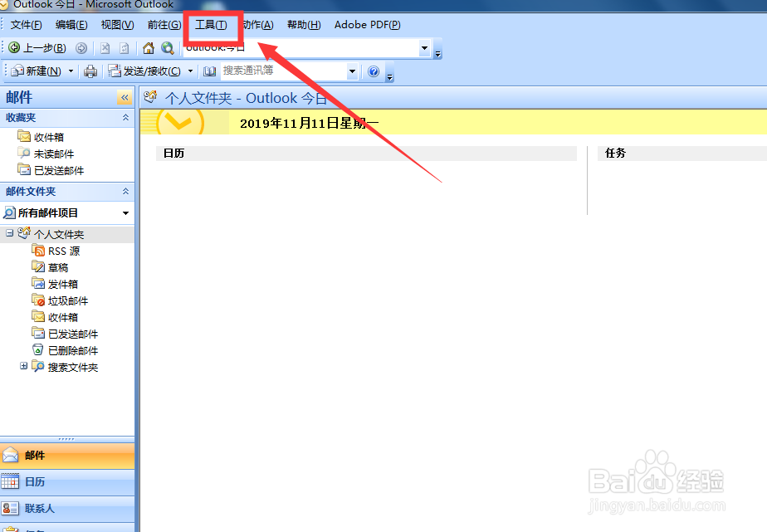Screen dimensions: 767x532
Task: Collapse the 收藏夹 section
Action: [125, 117]
